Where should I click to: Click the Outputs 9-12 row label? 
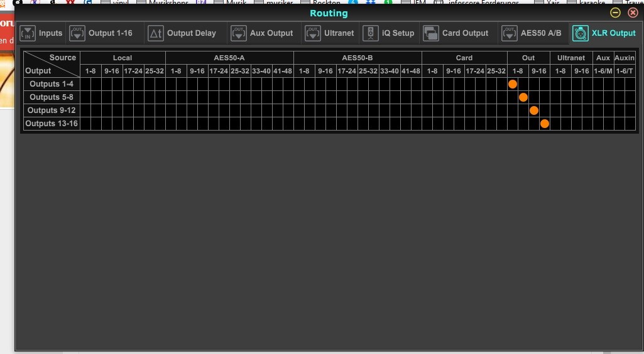pyautogui.click(x=52, y=110)
